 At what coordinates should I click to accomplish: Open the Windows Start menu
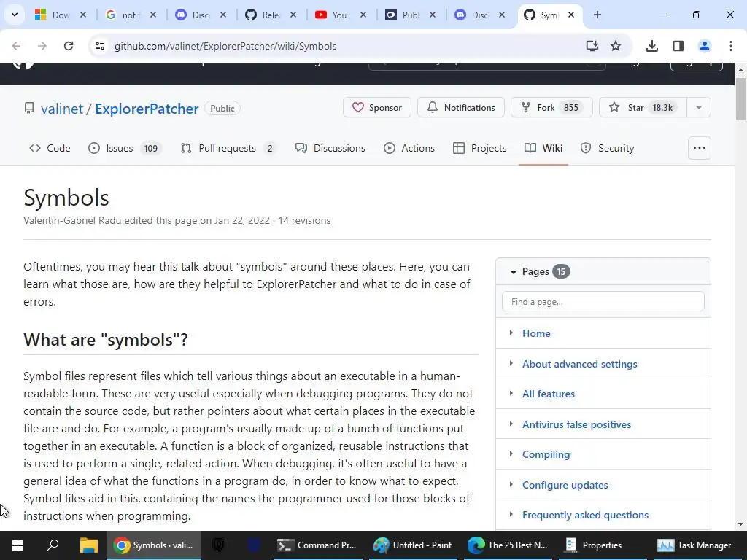pyautogui.click(x=18, y=545)
